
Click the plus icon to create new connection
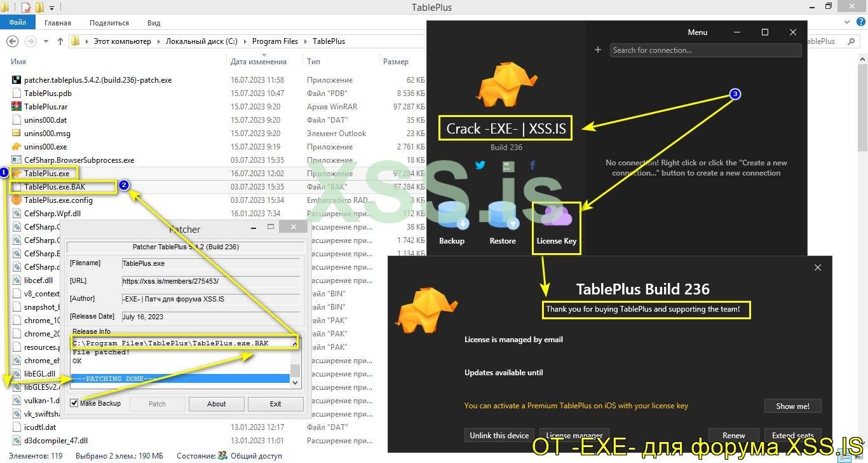(x=597, y=50)
